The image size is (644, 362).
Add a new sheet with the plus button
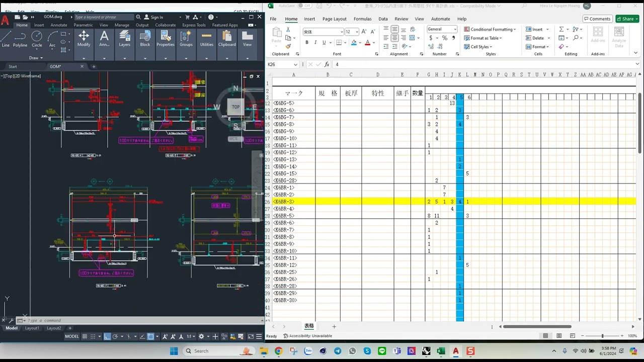coord(334,326)
